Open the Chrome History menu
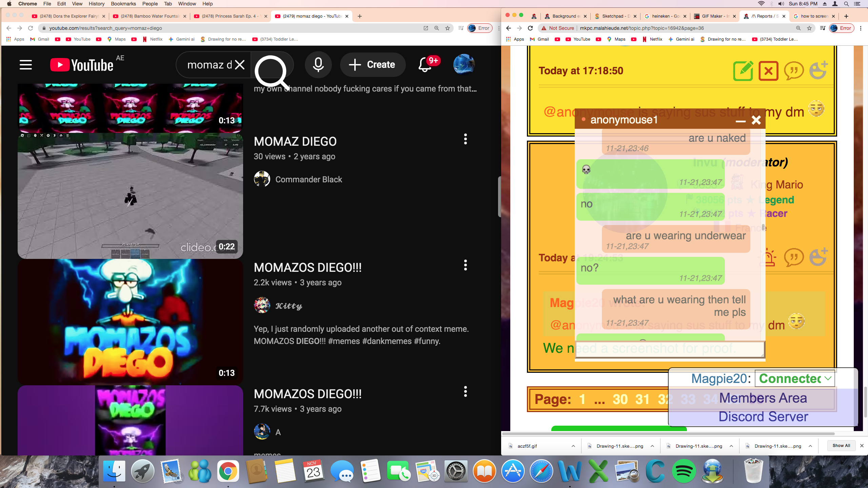 click(x=96, y=4)
